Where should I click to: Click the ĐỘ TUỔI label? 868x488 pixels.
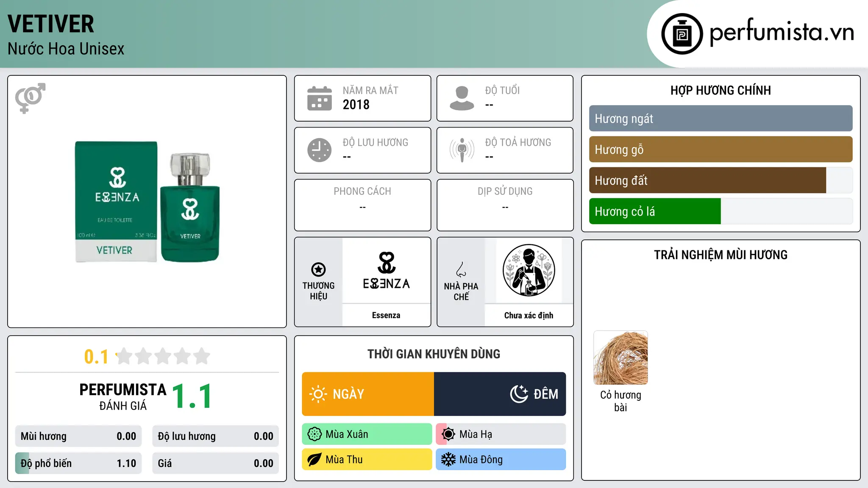coord(502,90)
